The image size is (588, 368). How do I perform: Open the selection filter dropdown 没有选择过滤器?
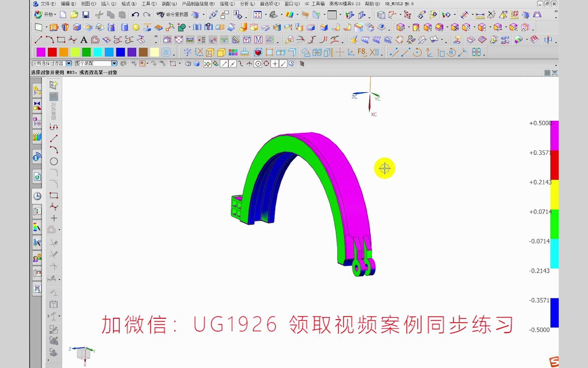click(68, 63)
